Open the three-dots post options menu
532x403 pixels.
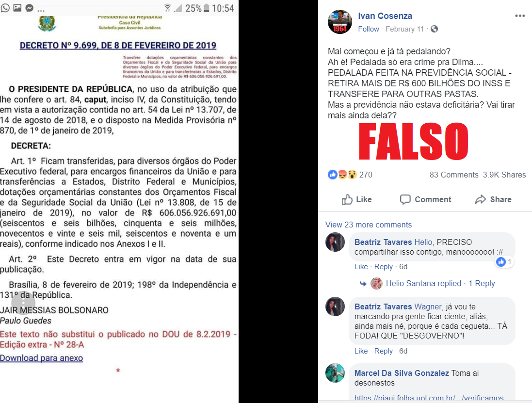520,16
